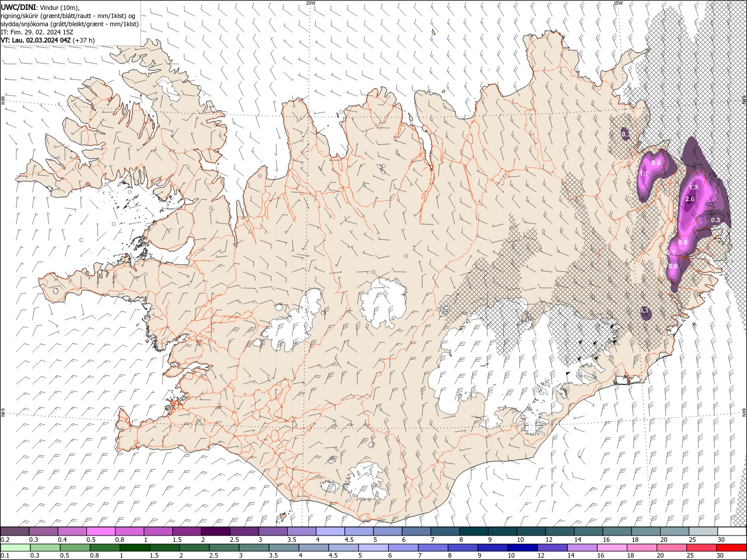Click the 1.9 value in the purple snow area
This screenshot has height=560, width=747.
coord(693,187)
